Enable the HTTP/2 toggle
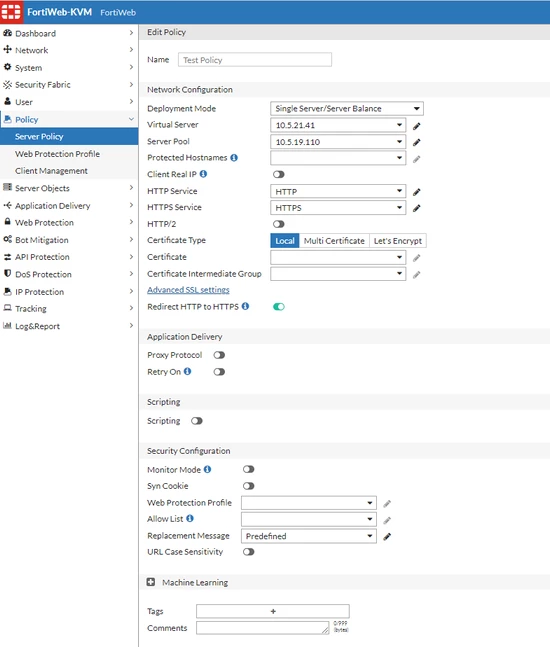This screenshot has height=647, width=550. click(279, 224)
